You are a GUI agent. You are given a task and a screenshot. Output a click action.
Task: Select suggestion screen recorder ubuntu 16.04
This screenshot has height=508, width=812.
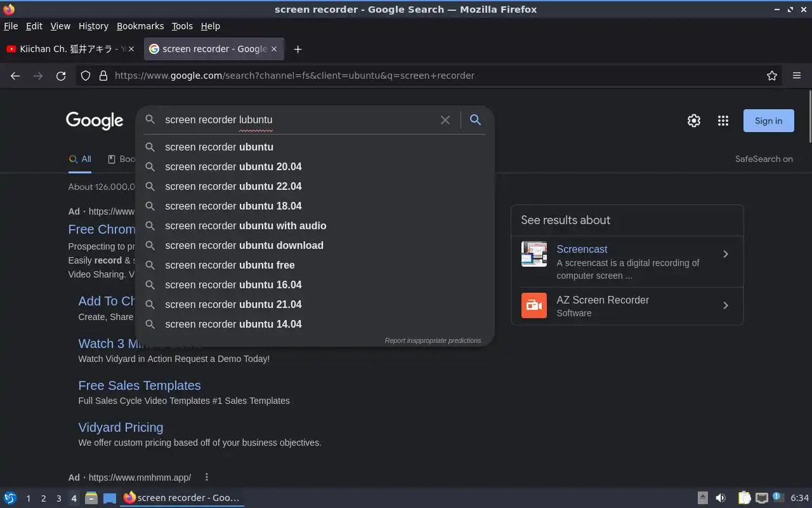(x=315, y=284)
